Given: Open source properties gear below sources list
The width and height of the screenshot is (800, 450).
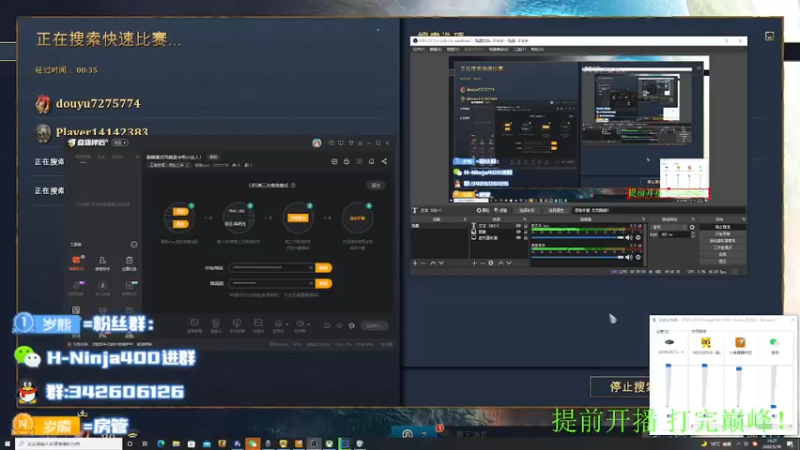Looking at the screenshot, I should tap(491, 263).
